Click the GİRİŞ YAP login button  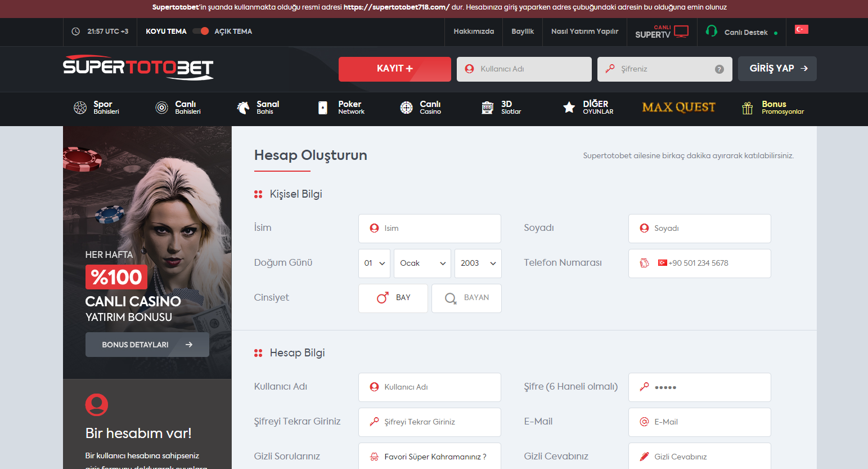pyautogui.click(x=777, y=69)
